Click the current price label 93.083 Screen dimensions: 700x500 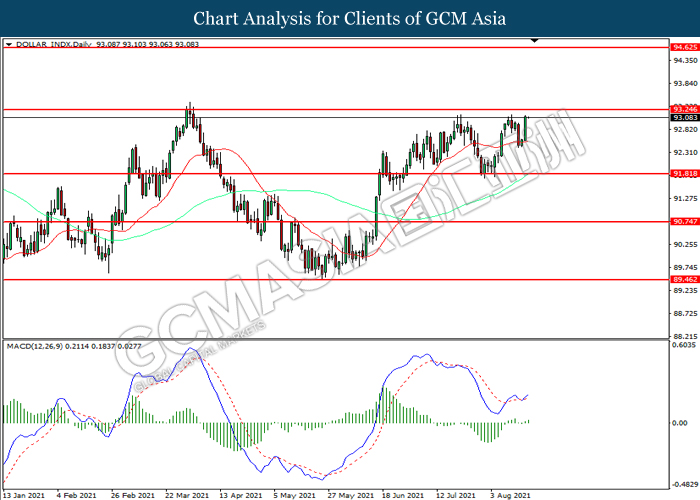click(685, 117)
